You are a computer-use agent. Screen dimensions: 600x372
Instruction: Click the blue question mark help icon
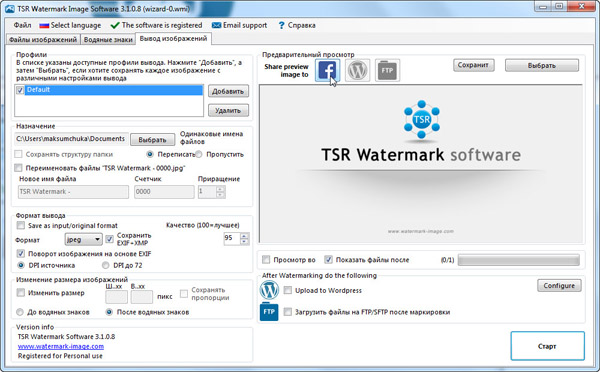[281, 25]
